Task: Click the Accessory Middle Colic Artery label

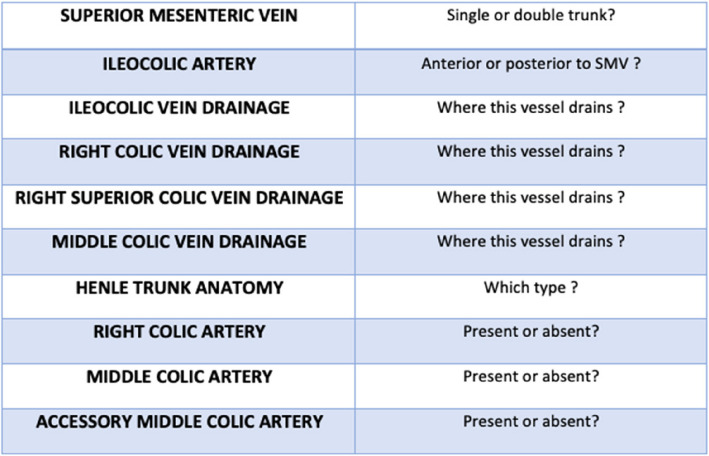Action: click(x=179, y=422)
